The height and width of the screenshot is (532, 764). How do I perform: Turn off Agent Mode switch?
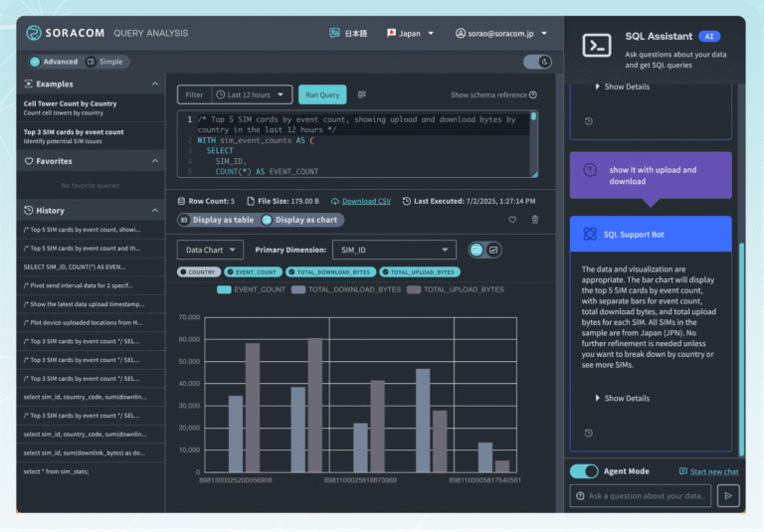point(584,471)
